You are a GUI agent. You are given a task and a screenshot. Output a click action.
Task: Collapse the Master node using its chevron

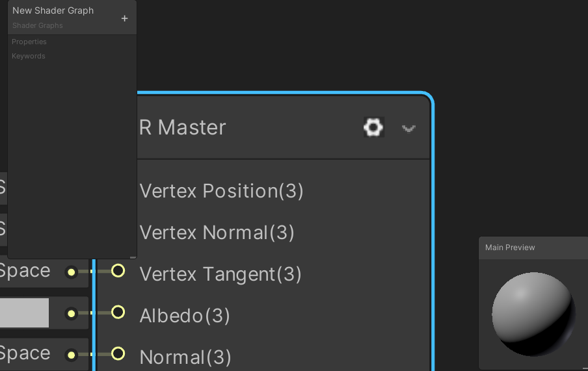(x=408, y=128)
